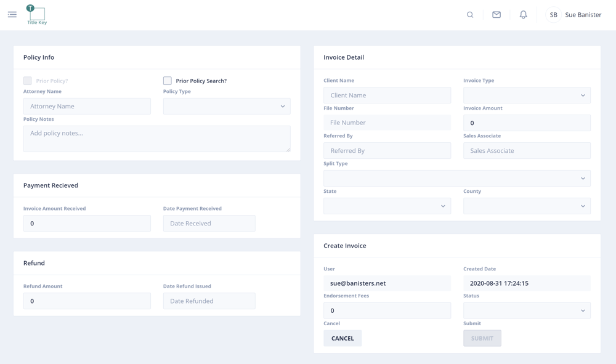Expand the Split Type dropdown
Screen dimensions: 616x364
coord(456,179)
